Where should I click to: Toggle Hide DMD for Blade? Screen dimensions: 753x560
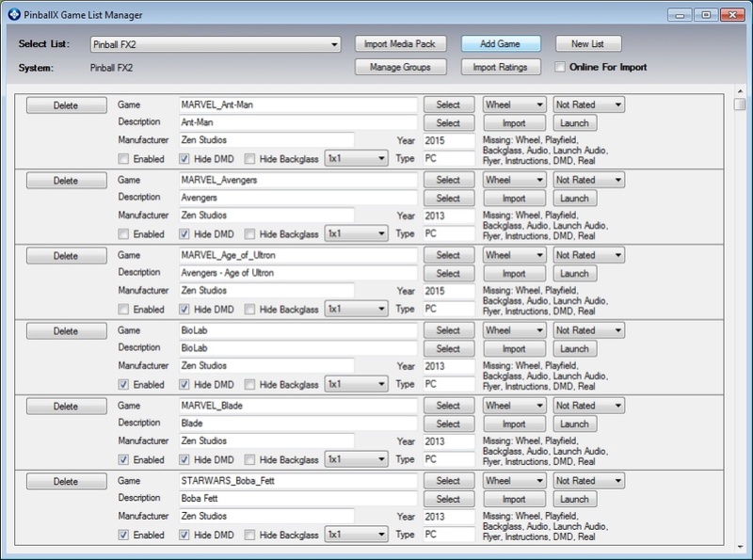click(x=184, y=459)
